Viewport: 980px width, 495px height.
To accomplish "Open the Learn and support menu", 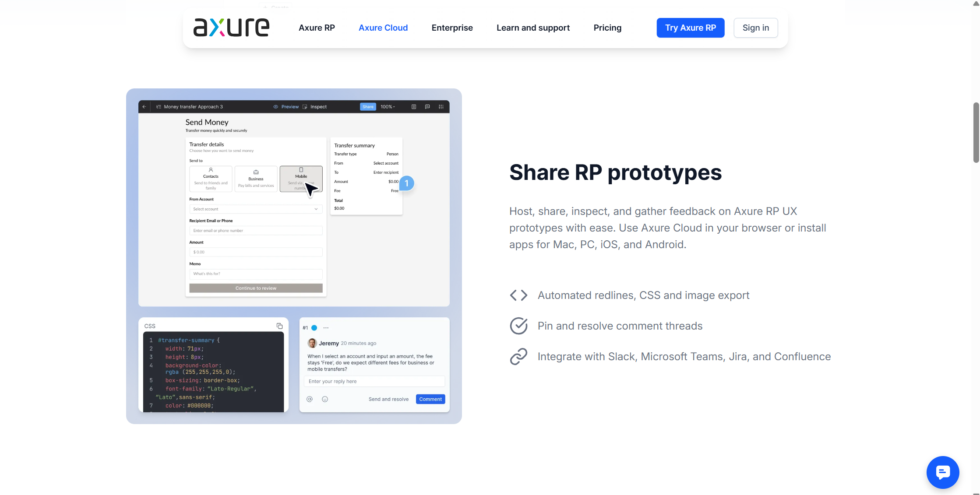I will tap(533, 28).
